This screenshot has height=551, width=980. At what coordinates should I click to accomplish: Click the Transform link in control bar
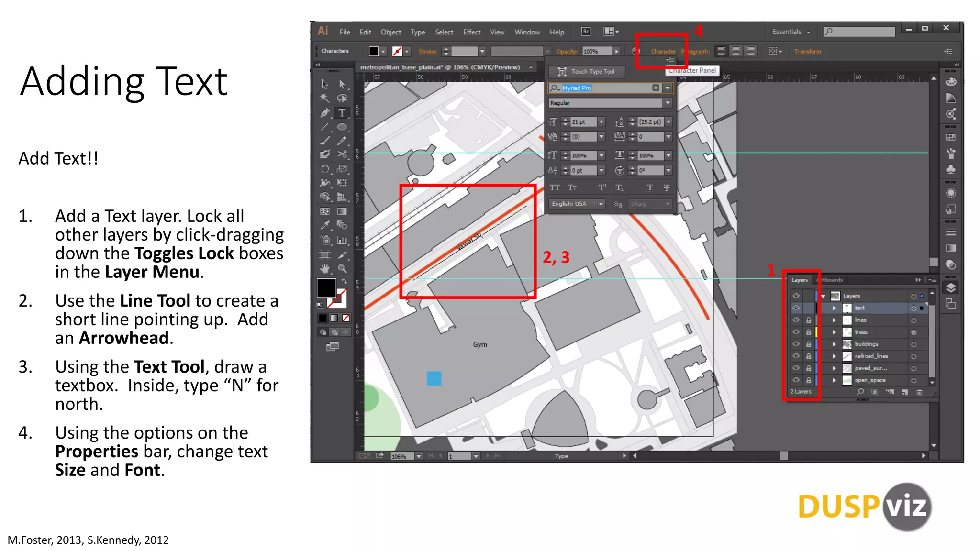pos(807,52)
